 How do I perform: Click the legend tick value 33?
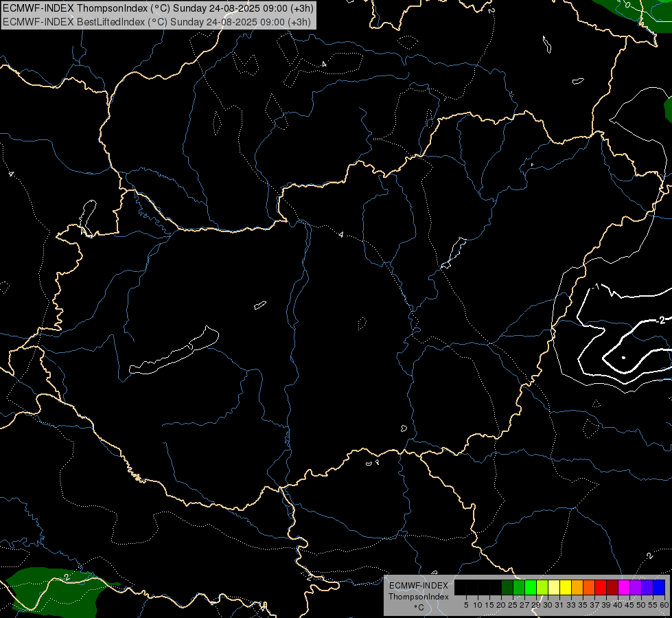(571, 605)
